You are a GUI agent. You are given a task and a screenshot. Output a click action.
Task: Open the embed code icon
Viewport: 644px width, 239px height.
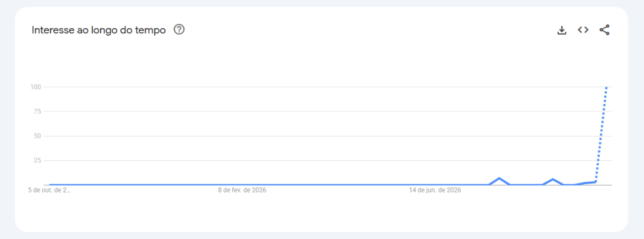[x=584, y=30]
